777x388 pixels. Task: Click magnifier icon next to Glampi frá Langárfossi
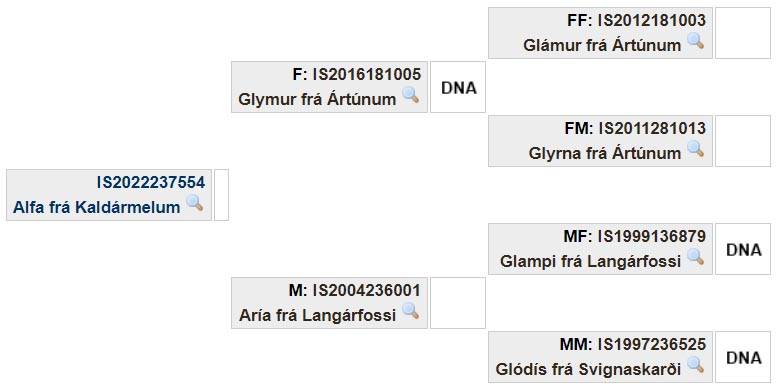[695, 257]
